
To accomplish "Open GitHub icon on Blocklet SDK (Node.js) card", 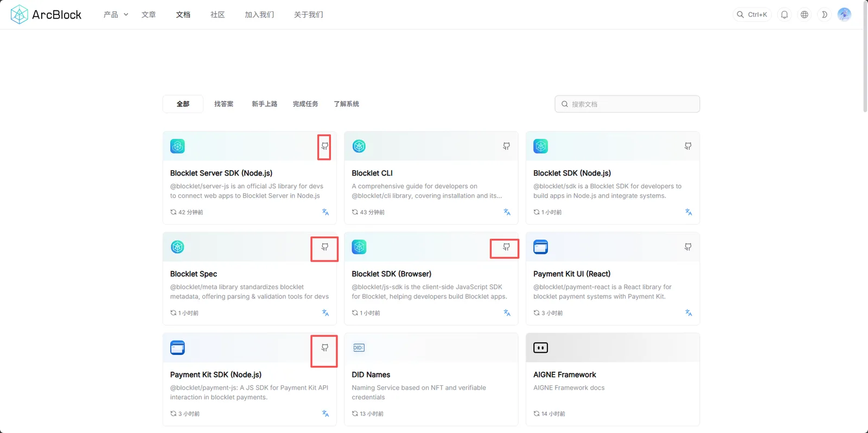I will pyautogui.click(x=688, y=147).
